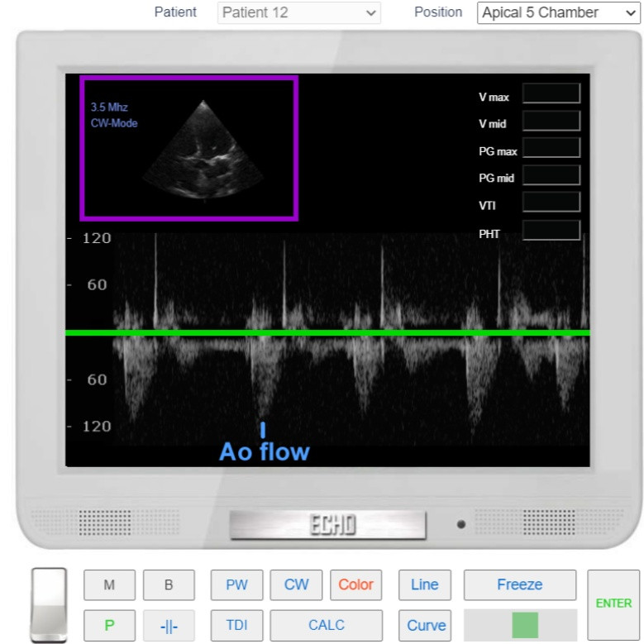The height and width of the screenshot is (644, 644).
Task: Click the green Doppler baseline
Action: (x=327, y=332)
